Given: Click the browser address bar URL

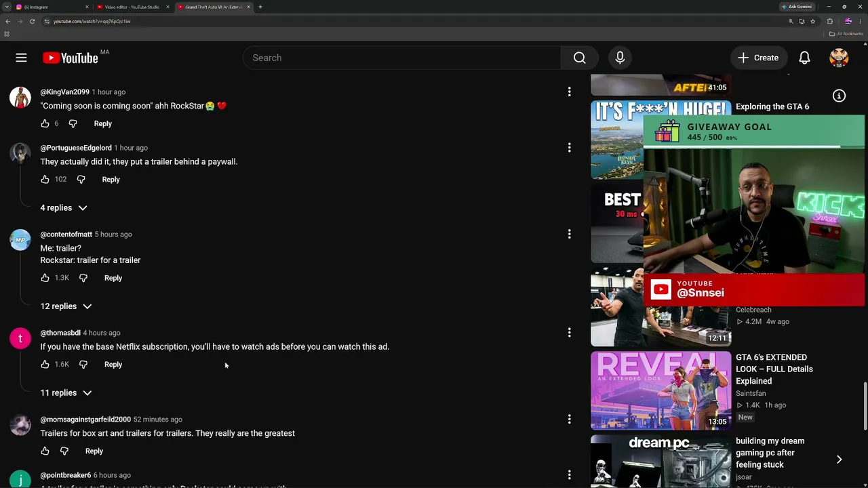Looking at the screenshot, I should pyautogui.click(x=92, y=21).
